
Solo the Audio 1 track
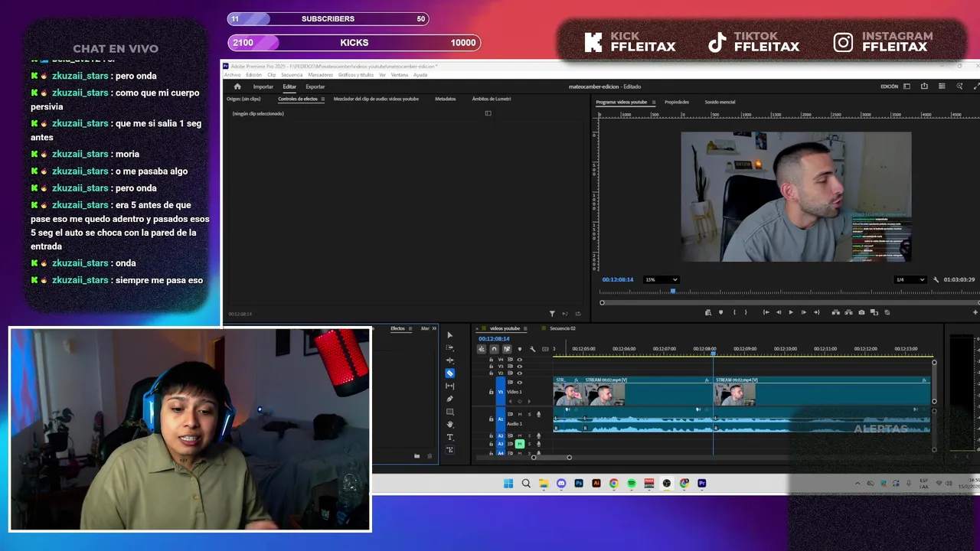click(x=529, y=414)
